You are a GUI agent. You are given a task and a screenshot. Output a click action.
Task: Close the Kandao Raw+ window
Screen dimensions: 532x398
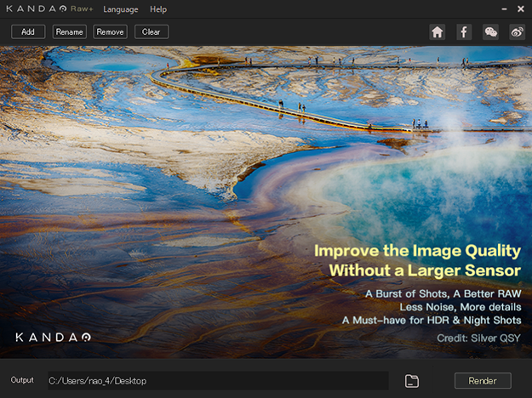[x=520, y=9]
